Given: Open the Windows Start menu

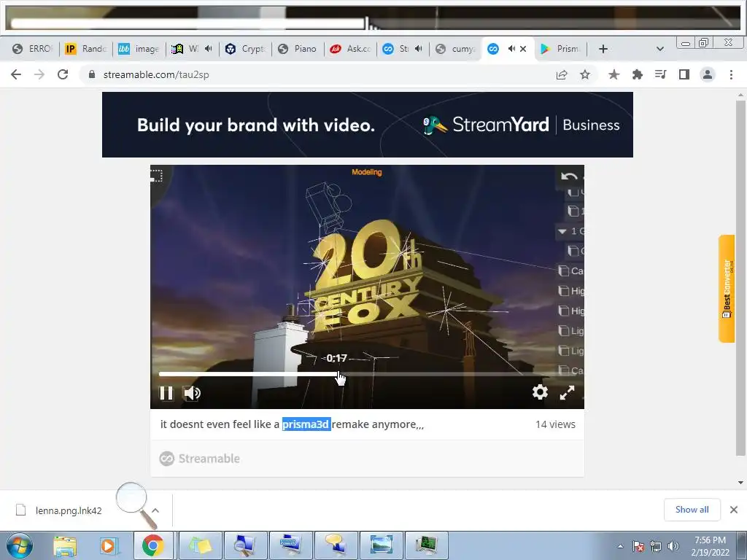Looking at the screenshot, I should coord(19,545).
